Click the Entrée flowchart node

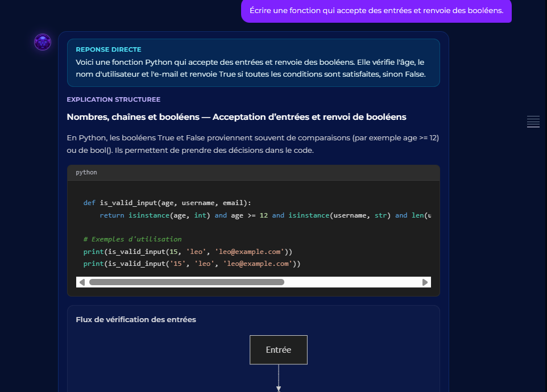pyautogui.click(x=279, y=350)
